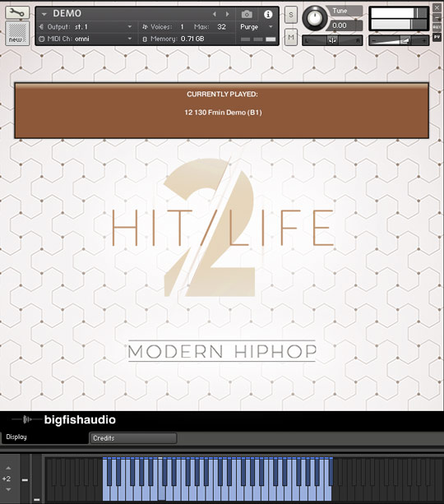Mute the instrument with the M button
Viewport: 444px width, 504px height.
(290, 37)
